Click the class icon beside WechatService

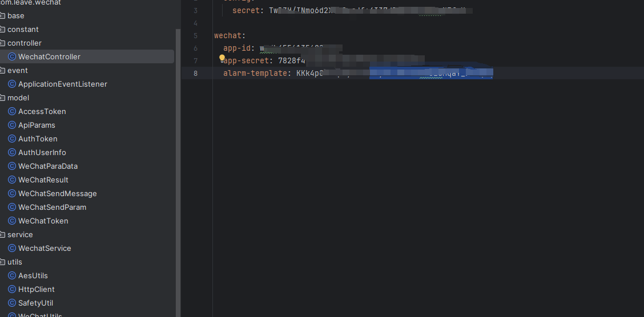tap(11, 248)
